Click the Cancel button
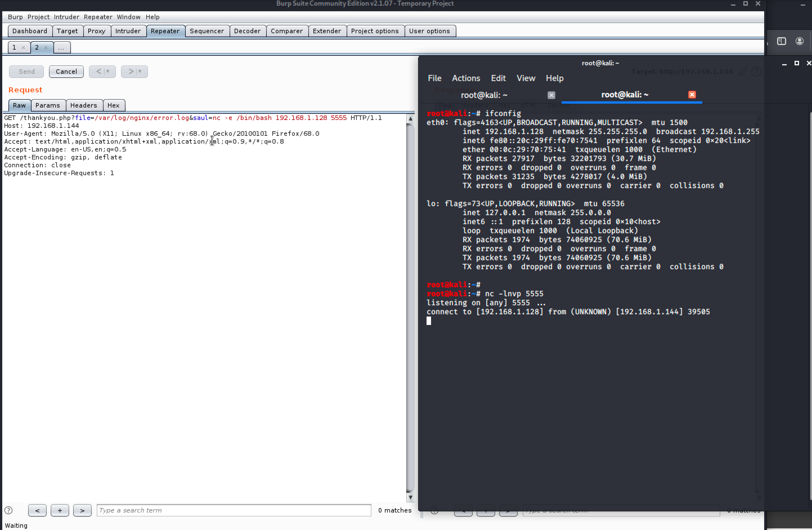The image size is (812, 530). pos(66,71)
